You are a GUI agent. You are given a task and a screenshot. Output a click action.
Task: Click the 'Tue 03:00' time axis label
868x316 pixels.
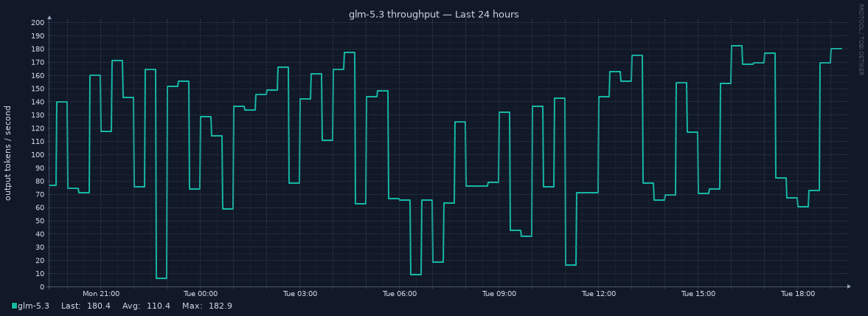pyautogui.click(x=300, y=294)
